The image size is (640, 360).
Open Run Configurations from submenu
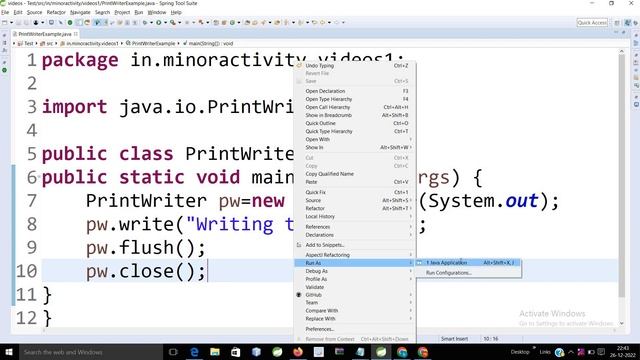[469, 273]
